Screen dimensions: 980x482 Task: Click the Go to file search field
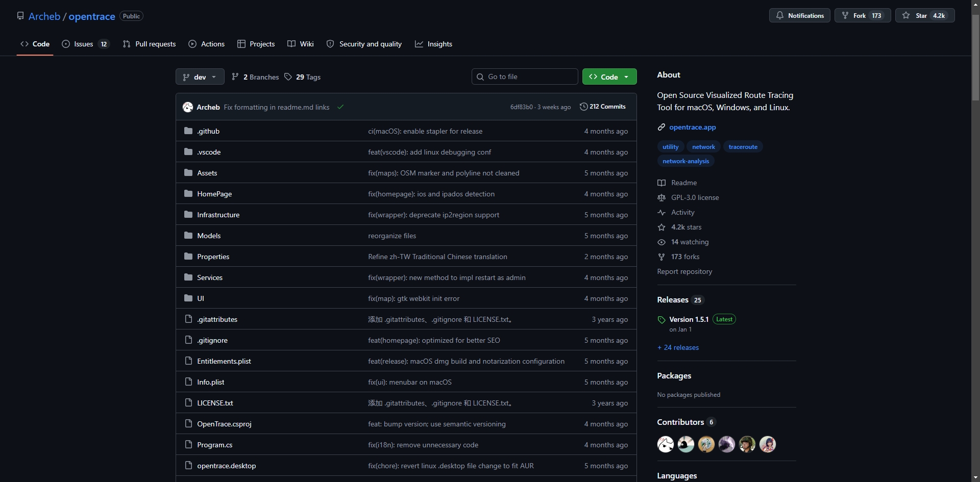point(525,77)
